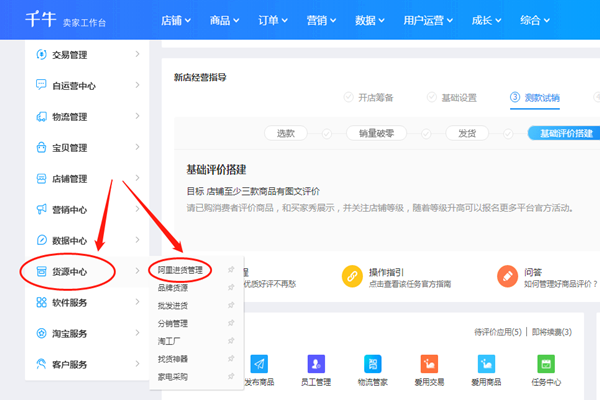Expand the 软件服务 sidebar item
The width and height of the screenshot is (600, 400).
[x=87, y=302]
